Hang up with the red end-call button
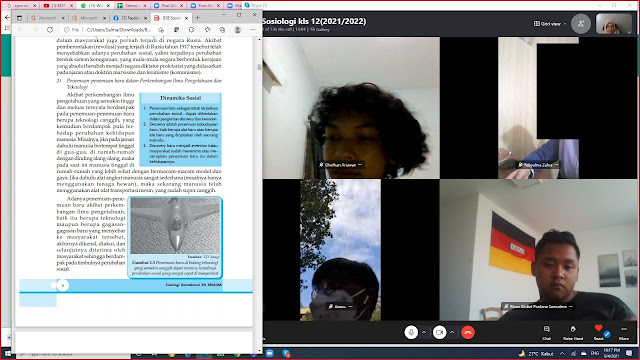This screenshot has height=360, width=640. [468, 332]
